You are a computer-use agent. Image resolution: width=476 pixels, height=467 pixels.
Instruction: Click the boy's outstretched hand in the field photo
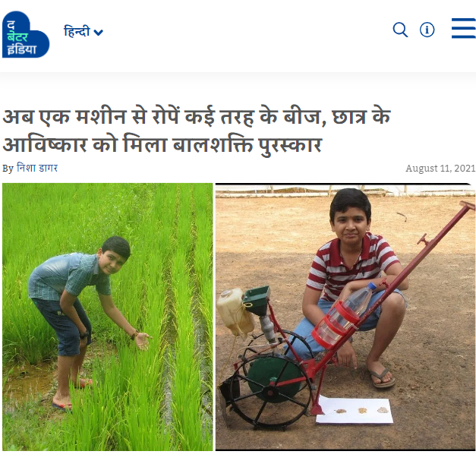[143, 341]
